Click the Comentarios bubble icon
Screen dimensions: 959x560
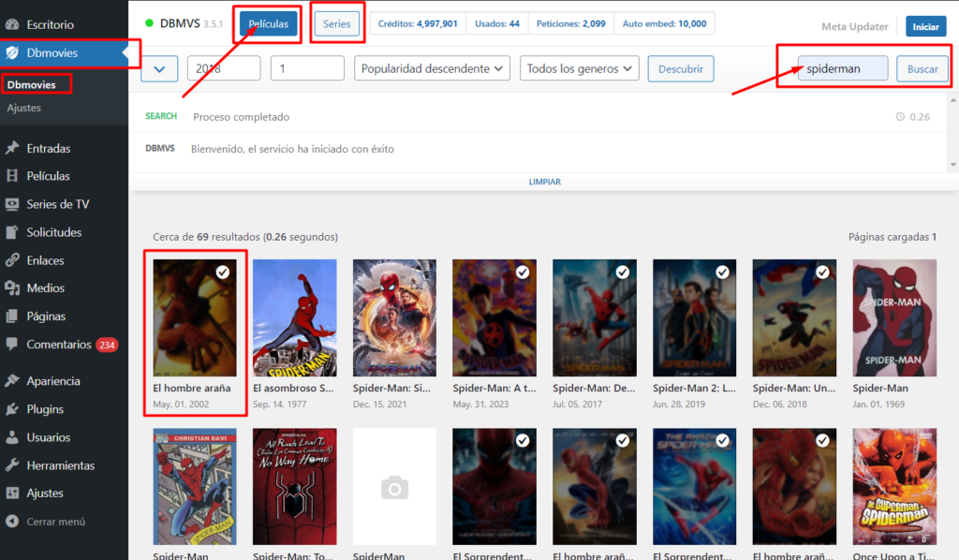[12, 345]
